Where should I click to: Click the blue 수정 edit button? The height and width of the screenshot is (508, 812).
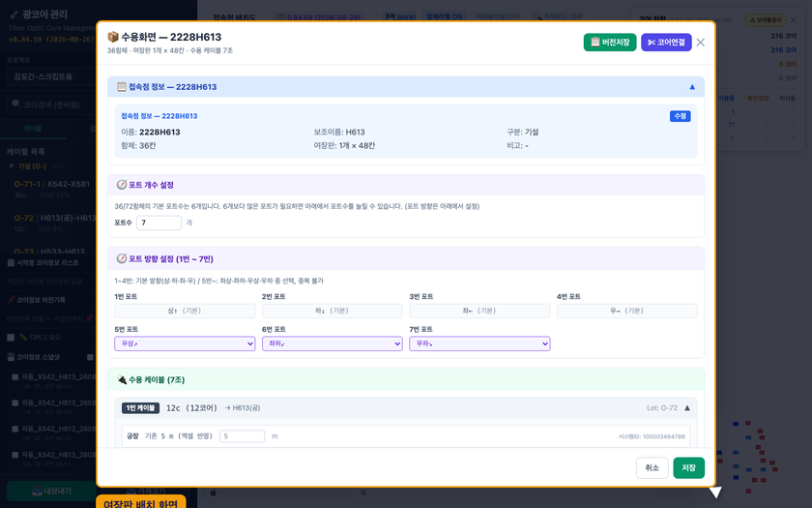coord(680,116)
